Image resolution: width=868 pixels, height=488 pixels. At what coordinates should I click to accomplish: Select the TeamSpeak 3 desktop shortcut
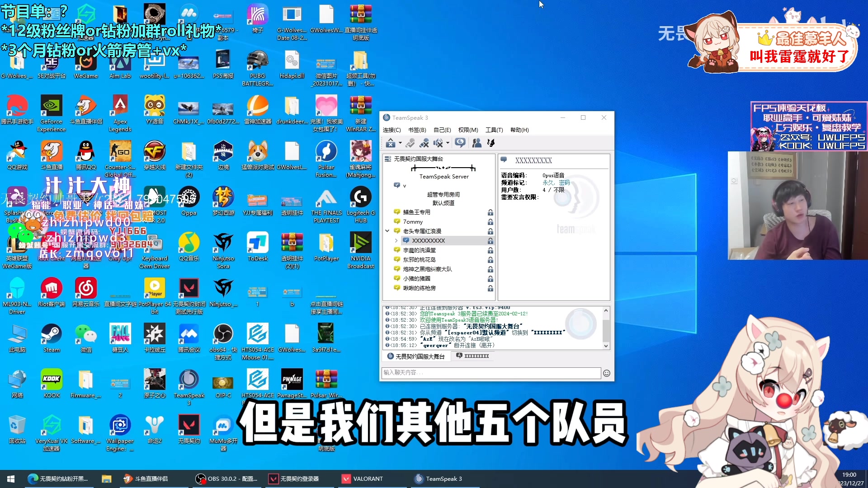point(189,387)
